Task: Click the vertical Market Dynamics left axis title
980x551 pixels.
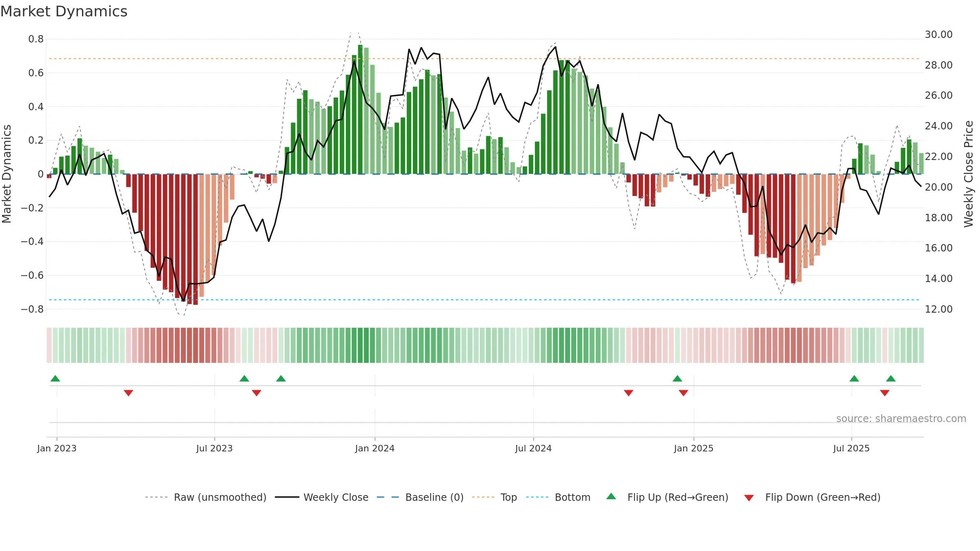Action: 7,174
